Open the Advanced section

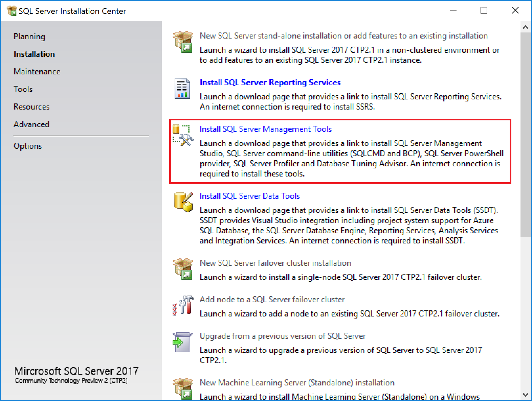[31, 124]
